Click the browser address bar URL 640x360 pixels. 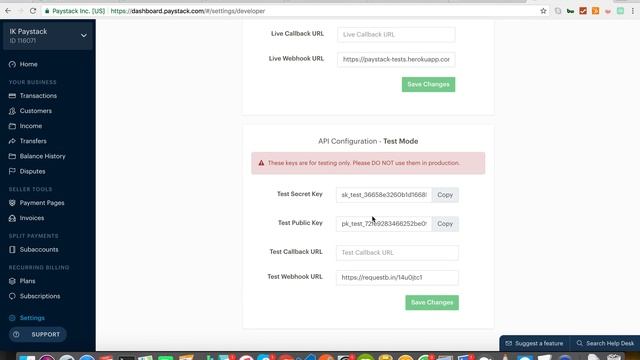pos(188,11)
